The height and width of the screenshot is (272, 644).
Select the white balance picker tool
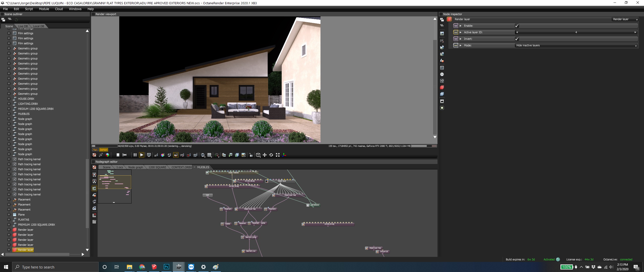pos(163,155)
